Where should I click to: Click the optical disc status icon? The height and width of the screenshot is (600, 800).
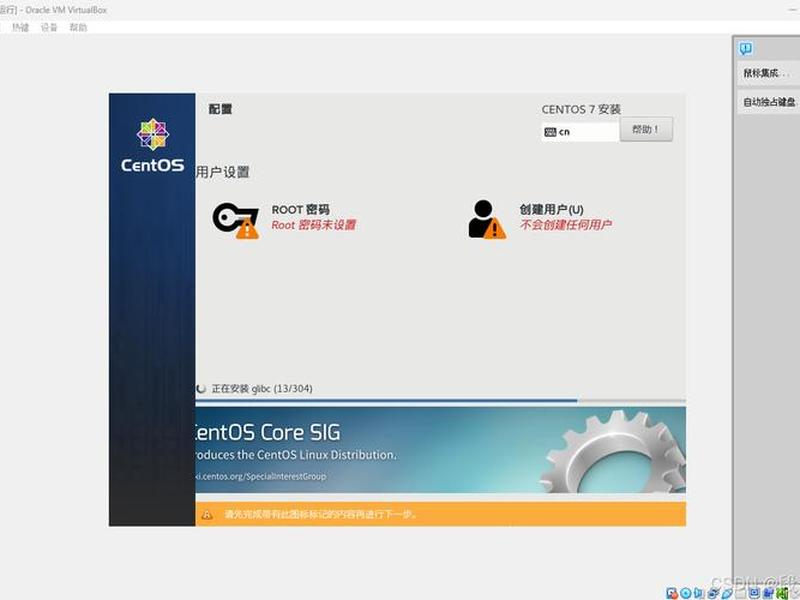coord(686,593)
